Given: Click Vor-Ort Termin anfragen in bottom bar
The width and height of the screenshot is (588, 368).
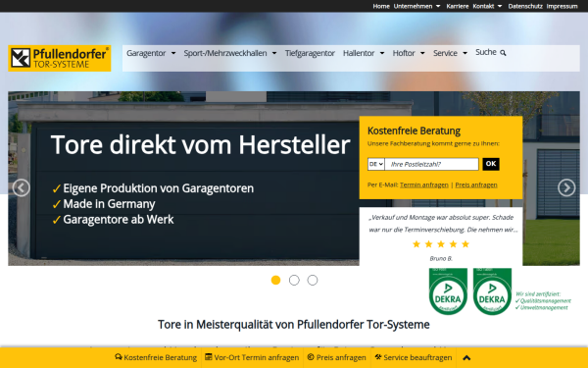Looking at the screenshot, I should [x=252, y=357].
